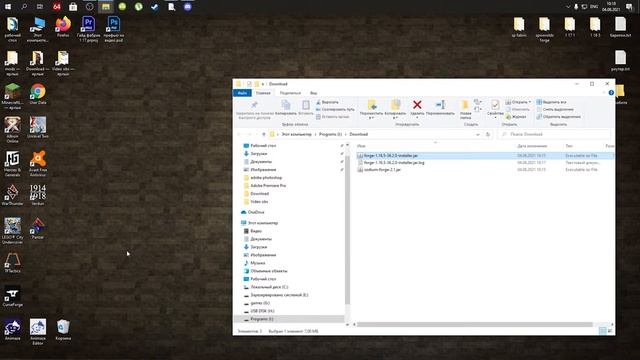Select the Корзина (Recycle Bin) desktop icon
The height and width of the screenshot is (360, 640).
(x=63, y=330)
